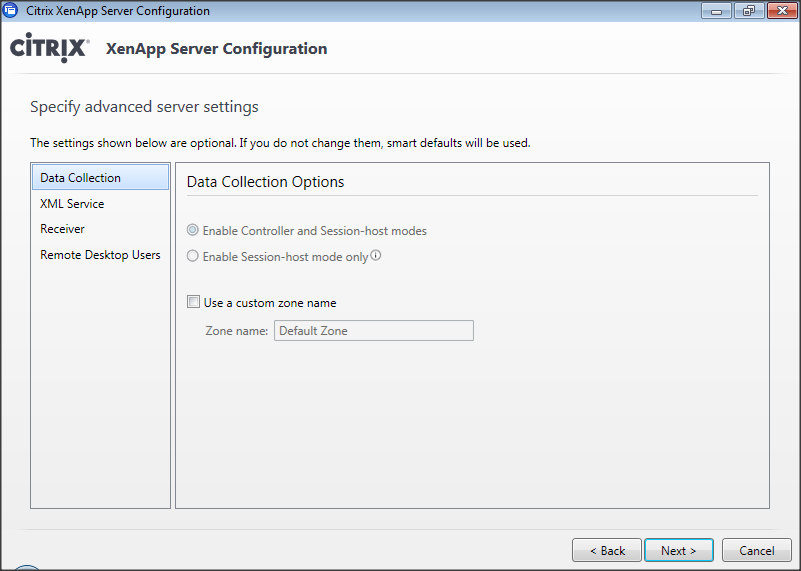The image size is (801, 571).
Task: Select Enable Controller and Session-host modes
Action: pyautogui.click(x=193, y=231)
